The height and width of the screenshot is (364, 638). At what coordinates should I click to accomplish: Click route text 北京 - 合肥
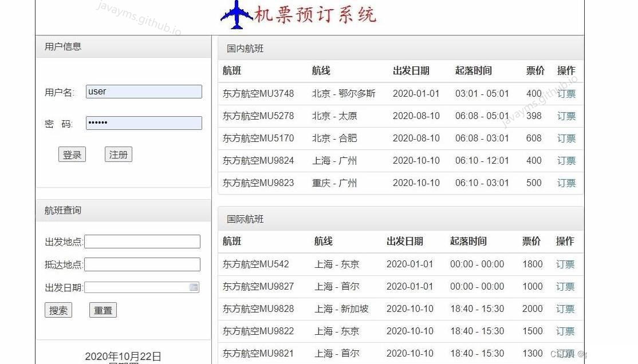pyautogui.click(x=334, y=139)
